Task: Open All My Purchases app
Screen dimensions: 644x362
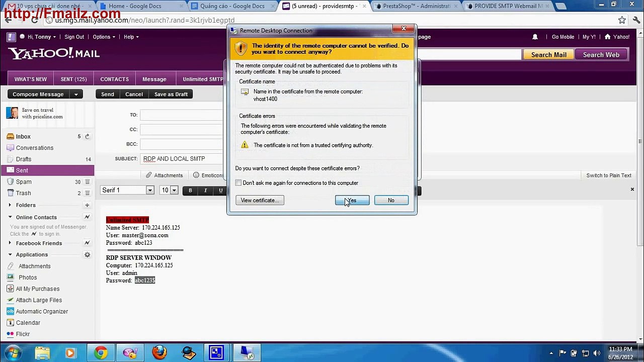Action: click(38, 289)
